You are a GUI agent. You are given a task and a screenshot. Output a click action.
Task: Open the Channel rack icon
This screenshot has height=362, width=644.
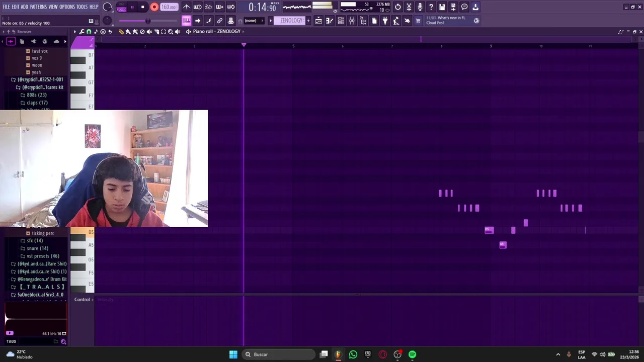(x=341, y=21)
